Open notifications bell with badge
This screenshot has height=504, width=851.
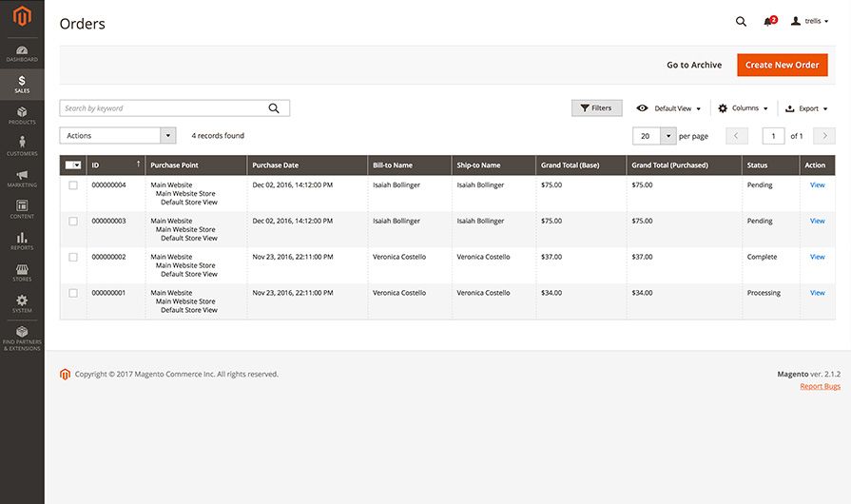(769, 21)
